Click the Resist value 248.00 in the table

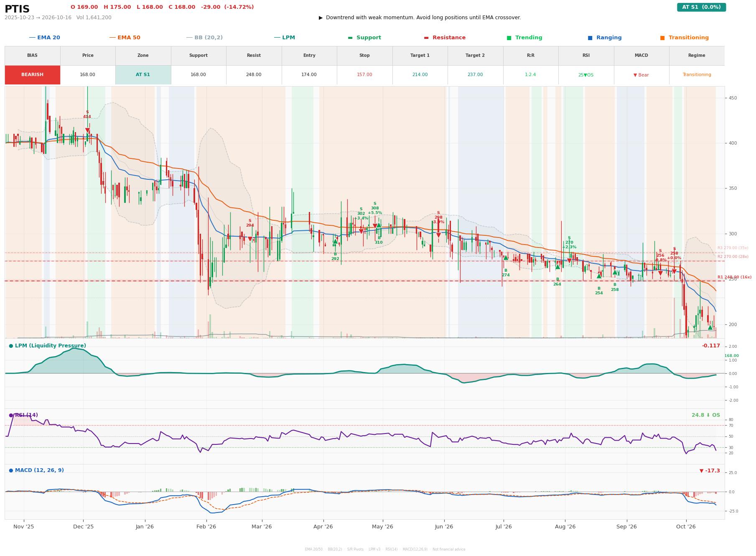(254, 75)
